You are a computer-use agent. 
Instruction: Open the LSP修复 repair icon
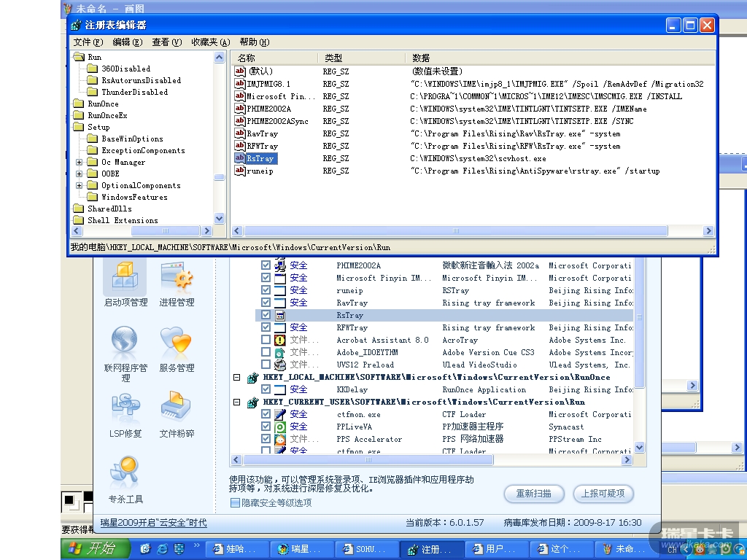[x=125, y=406]
